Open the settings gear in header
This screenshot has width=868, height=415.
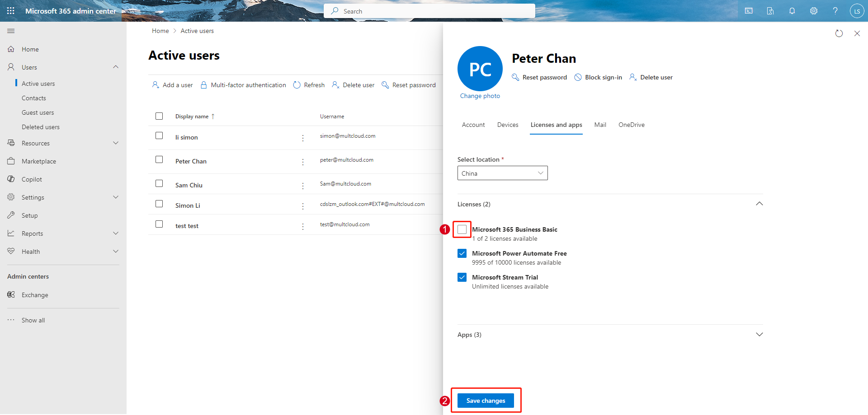[x=814, y=11]
